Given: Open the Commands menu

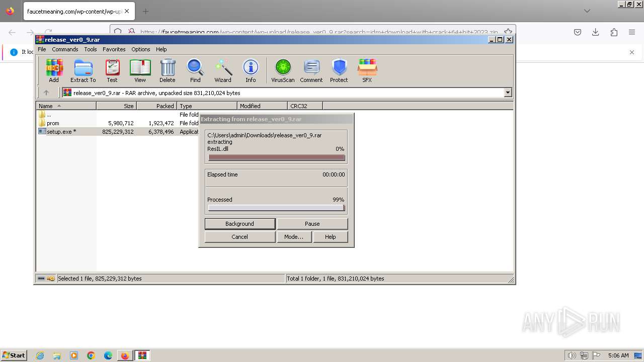Looking at the screenshot, I should 65,49.
